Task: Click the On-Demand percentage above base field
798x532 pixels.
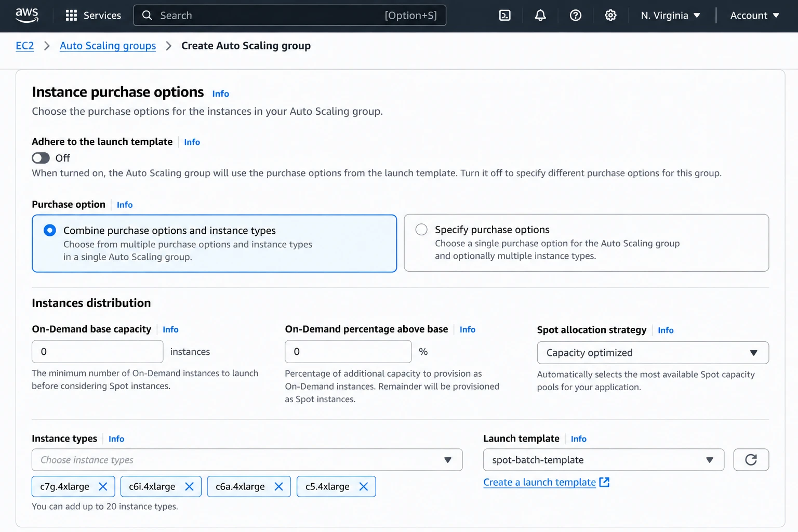Action: pos(348,352)
